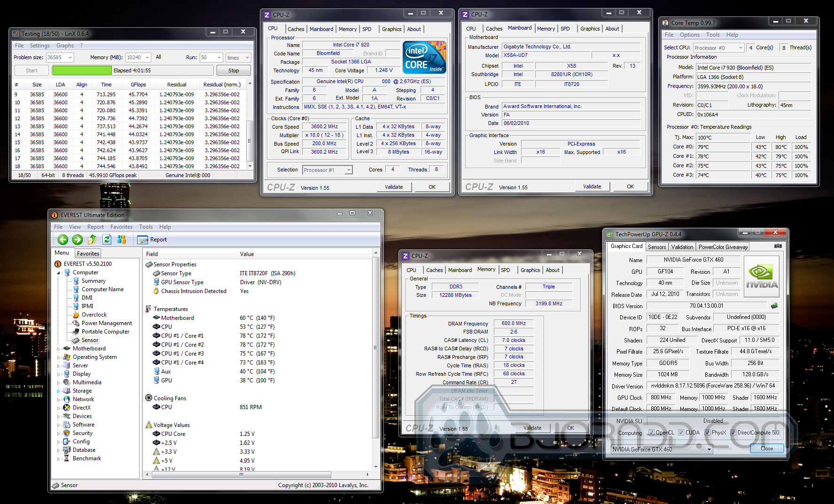The height and width of the screenshot is (504, 834).
Task: Click the LinX title bar icon
Action: click(16, 34)
